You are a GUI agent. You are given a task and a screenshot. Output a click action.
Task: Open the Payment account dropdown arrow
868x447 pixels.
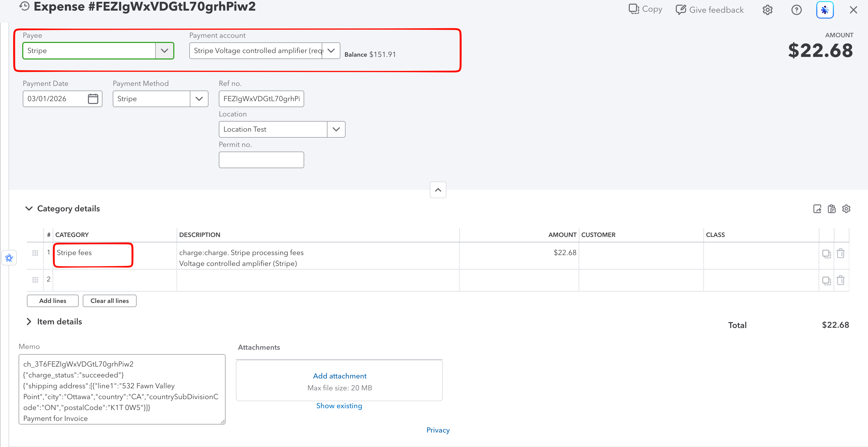pos(331,50)
